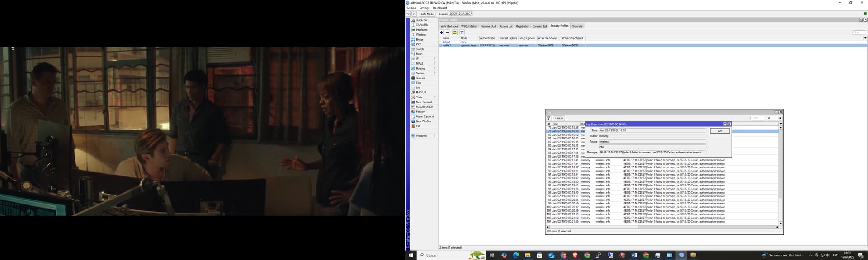Expand the MPLS submenu arrow
The height and width of the screenshot is (260, 868).
[435, 64]
